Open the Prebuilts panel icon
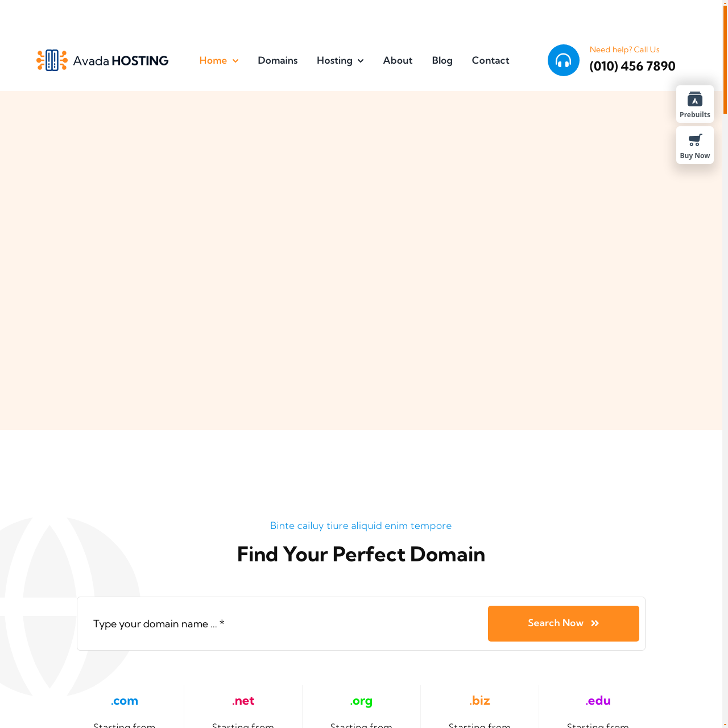The image size is (728, 728). [694, 100]
